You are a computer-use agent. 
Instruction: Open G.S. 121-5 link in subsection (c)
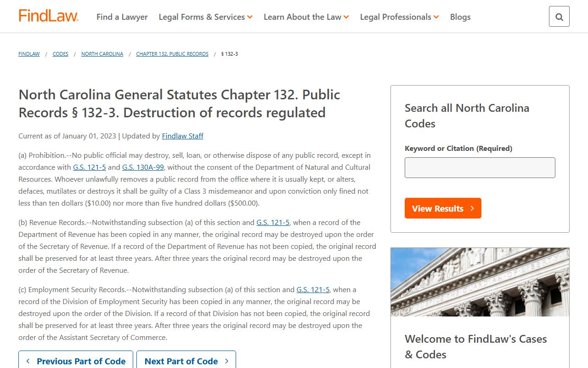[313, 290]
